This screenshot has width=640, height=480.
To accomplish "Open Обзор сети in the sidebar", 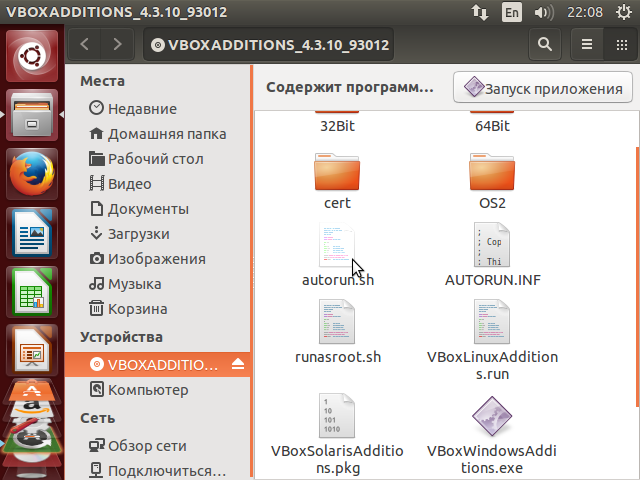I will pyautogui.click(x=158, y=446).
